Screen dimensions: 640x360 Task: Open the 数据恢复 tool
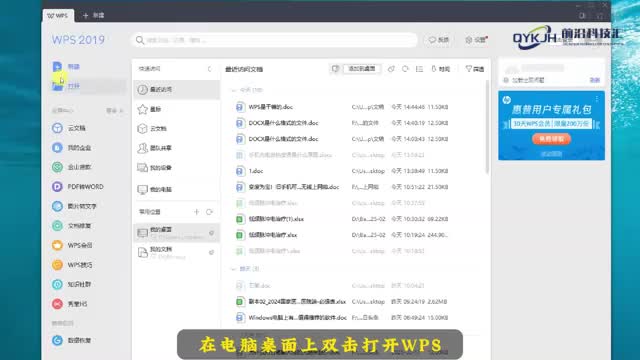pyautogui.click(x=71, y=340)
